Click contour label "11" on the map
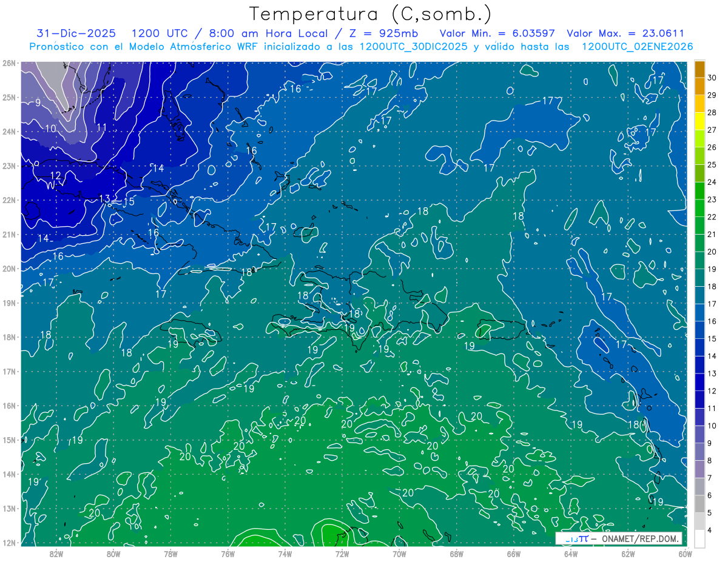The image size is (728, 562). (101, 127)
